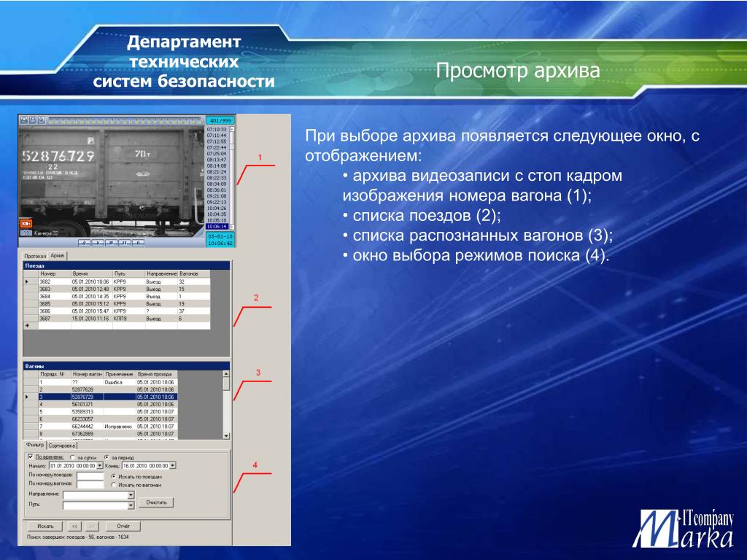The image size is (747, 560).
Task: Select train row 3686
Action: coord(117,311)
